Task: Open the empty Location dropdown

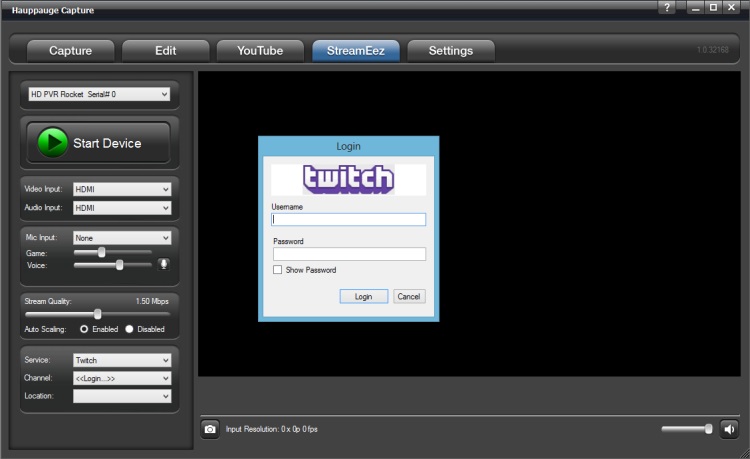Action: pos(122,396)
